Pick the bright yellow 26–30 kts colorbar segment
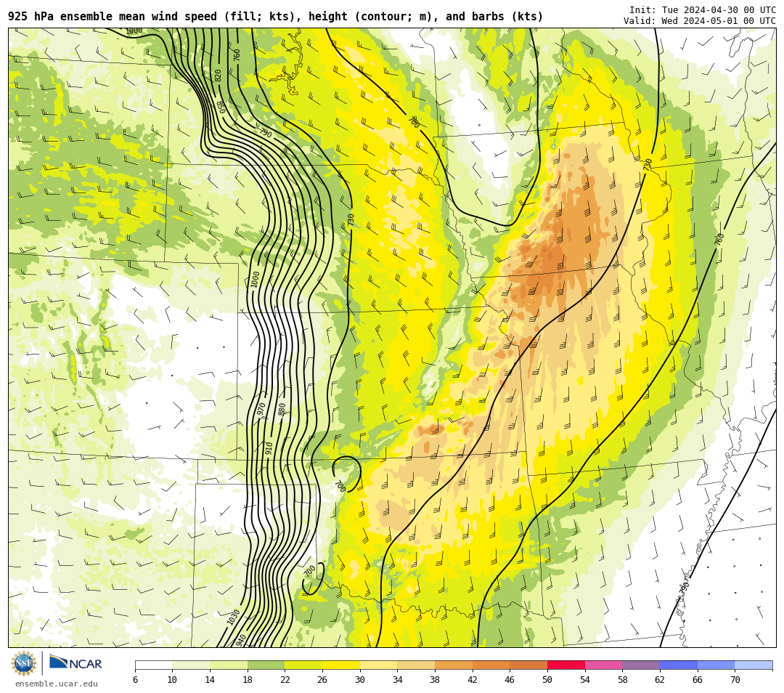 (x=341, y=665)
